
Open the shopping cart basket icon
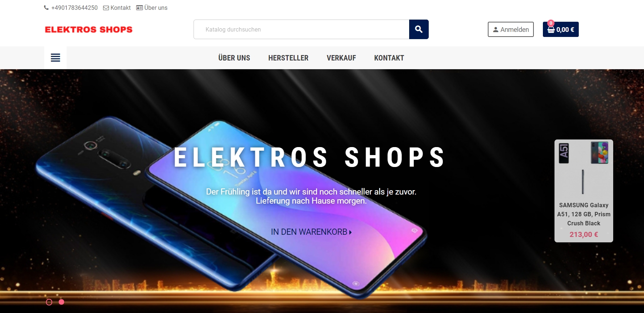coord(551,30)
